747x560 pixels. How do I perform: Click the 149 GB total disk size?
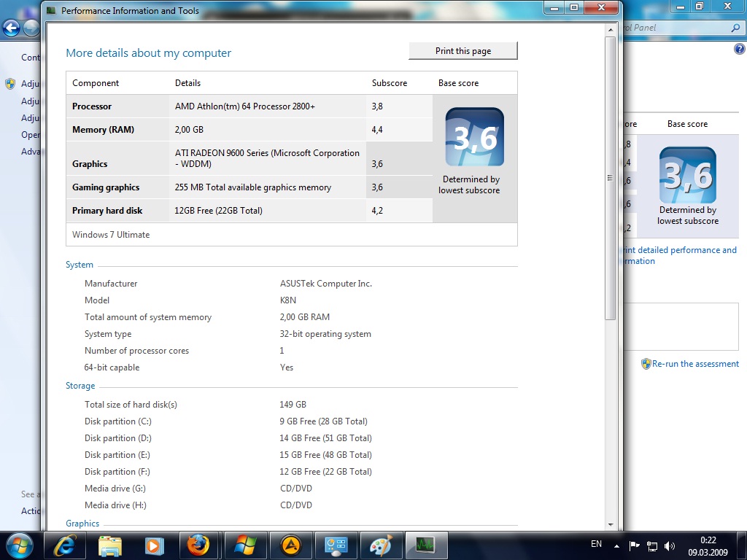click(x=293, y=404)
